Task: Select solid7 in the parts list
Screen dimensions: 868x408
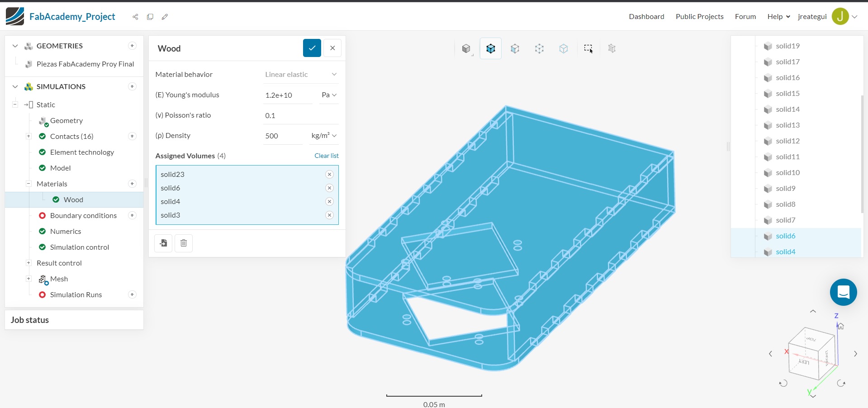Action: click(x=785, y=220)
